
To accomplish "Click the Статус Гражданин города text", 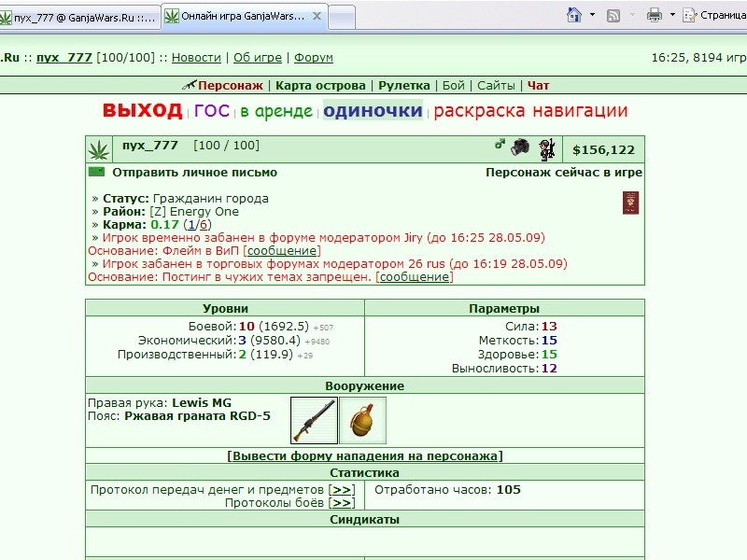I will pyautogui.click(x=186, y=199).
